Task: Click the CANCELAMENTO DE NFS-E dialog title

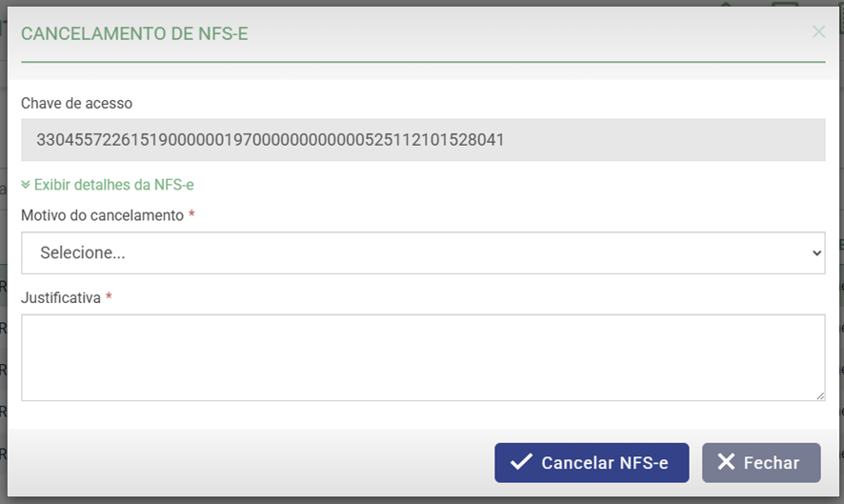Action: click(134, 34)
